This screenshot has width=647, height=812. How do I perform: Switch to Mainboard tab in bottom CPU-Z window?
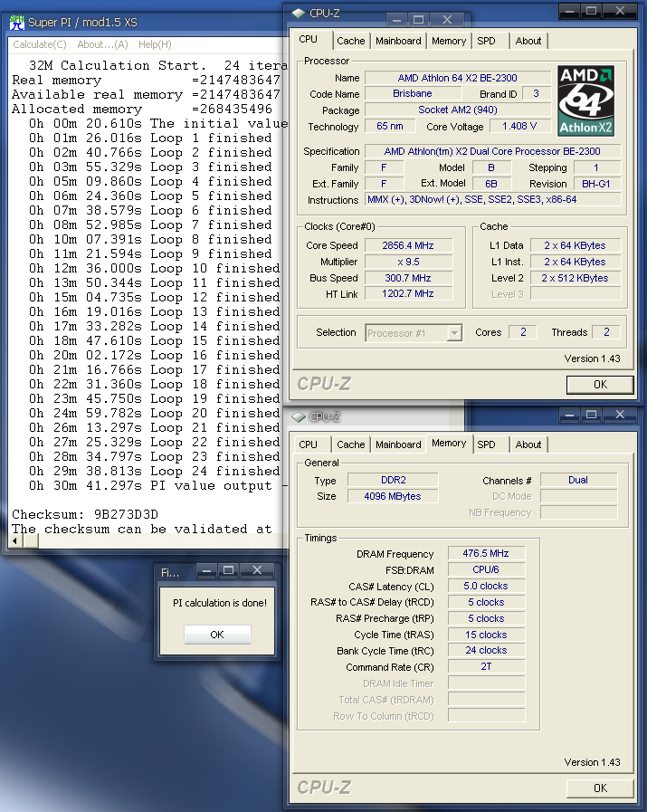tap(398, 444)
